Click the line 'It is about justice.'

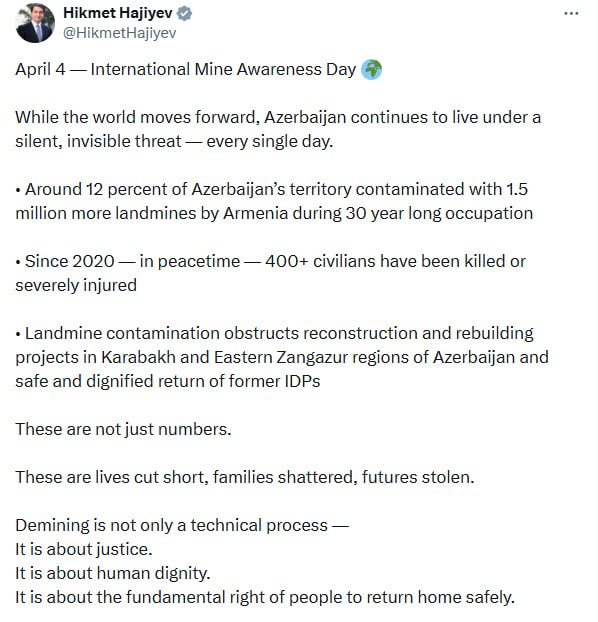coord(84,549)
